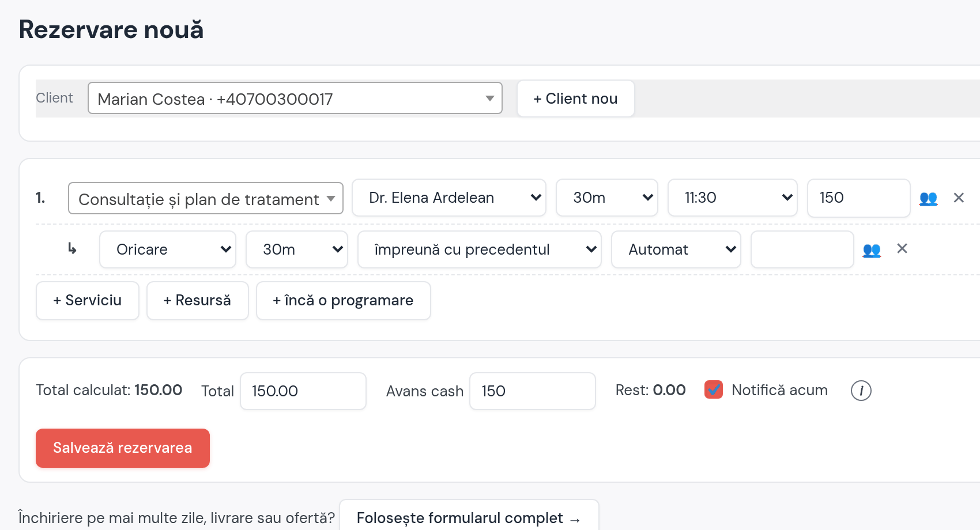Add a resource with + Resursă
The image size is (980, 530).
[x=198, y=301]
